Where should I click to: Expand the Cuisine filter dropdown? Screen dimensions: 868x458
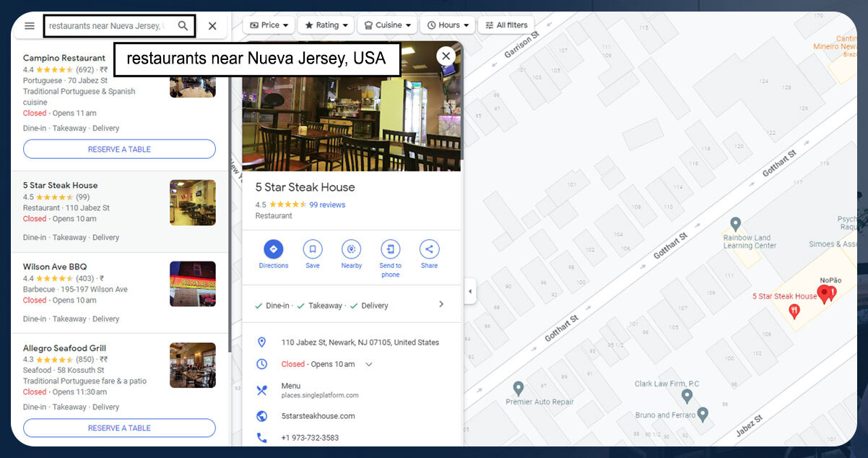pos(388,25)
